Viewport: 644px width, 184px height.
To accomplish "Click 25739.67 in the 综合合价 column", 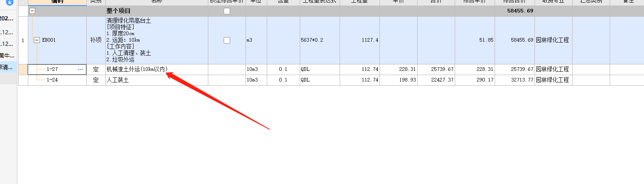I will click(x=522, y=70).
